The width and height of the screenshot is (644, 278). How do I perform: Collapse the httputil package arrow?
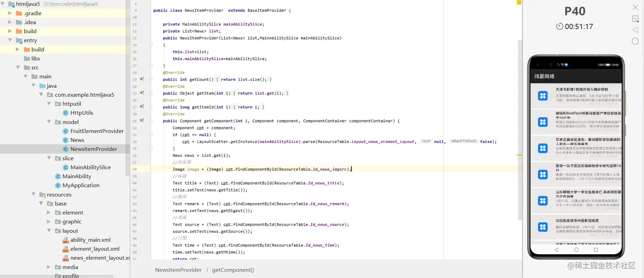click(49, 104)
